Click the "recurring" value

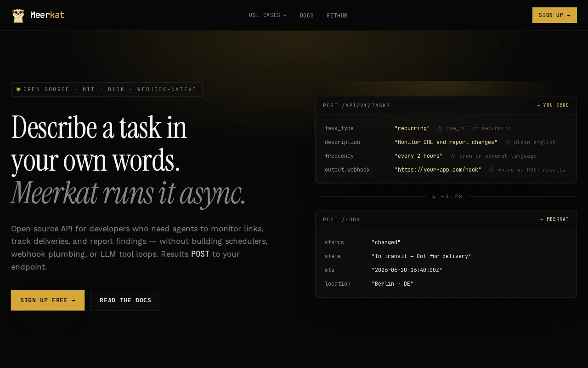[x=412, y=128]
